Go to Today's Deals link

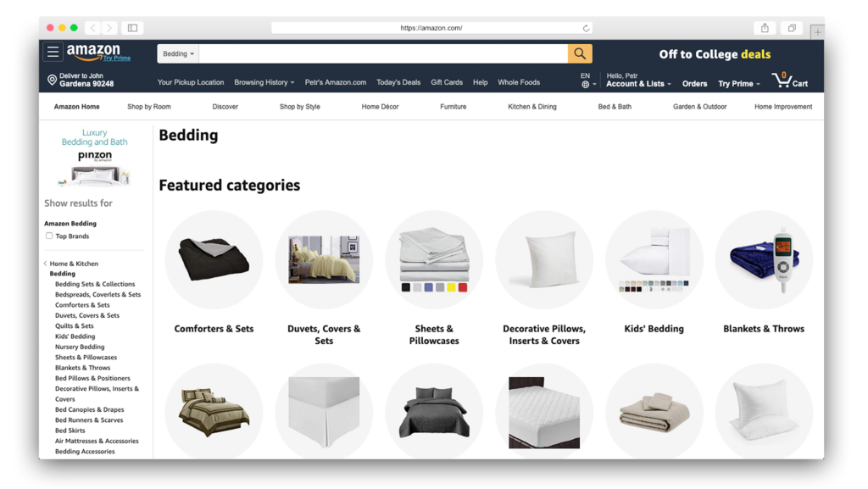click(x=398, y=82)
